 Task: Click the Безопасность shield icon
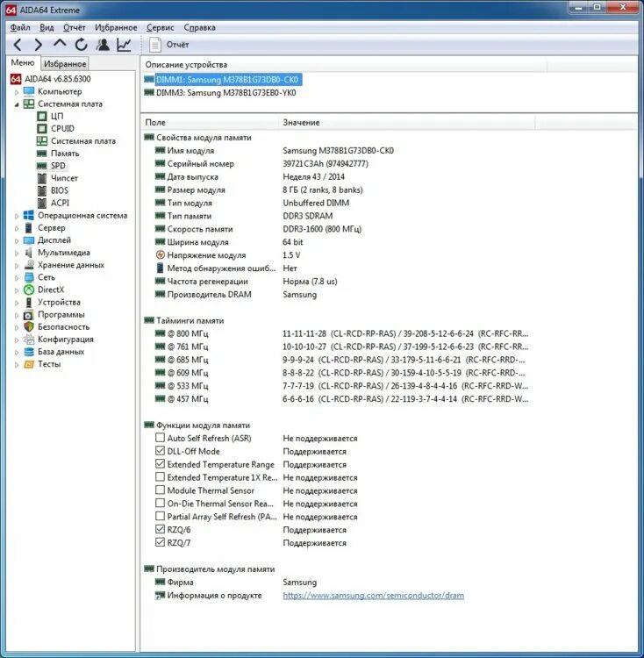29,326
